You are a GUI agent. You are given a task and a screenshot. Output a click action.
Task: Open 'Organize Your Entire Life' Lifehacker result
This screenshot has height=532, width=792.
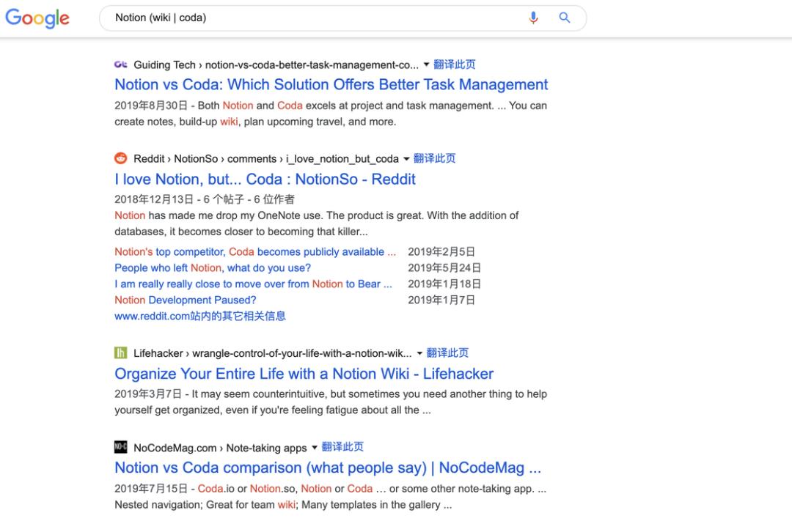tap(304, 374)
